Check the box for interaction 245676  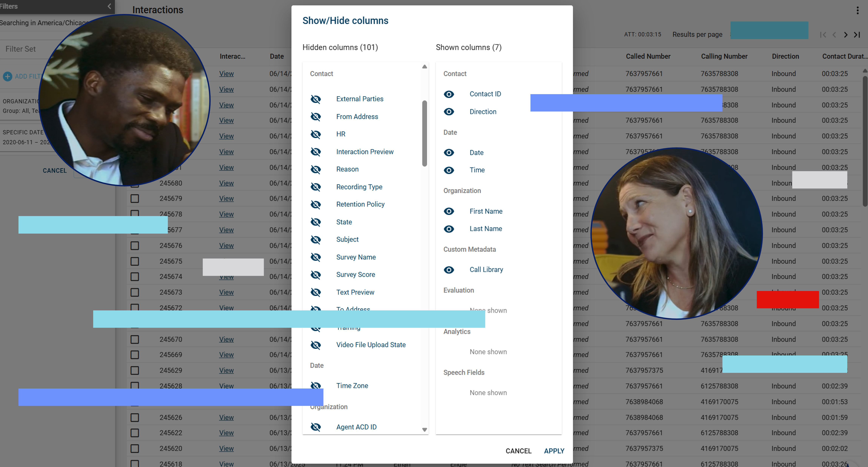[x=135, y=246]
